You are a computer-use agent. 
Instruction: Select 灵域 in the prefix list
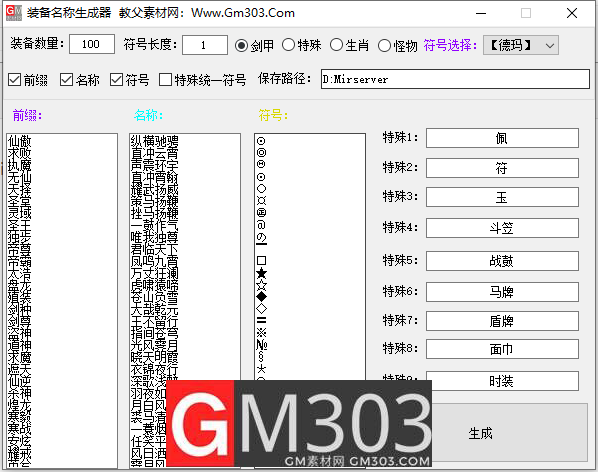click(x=19, y=213)
